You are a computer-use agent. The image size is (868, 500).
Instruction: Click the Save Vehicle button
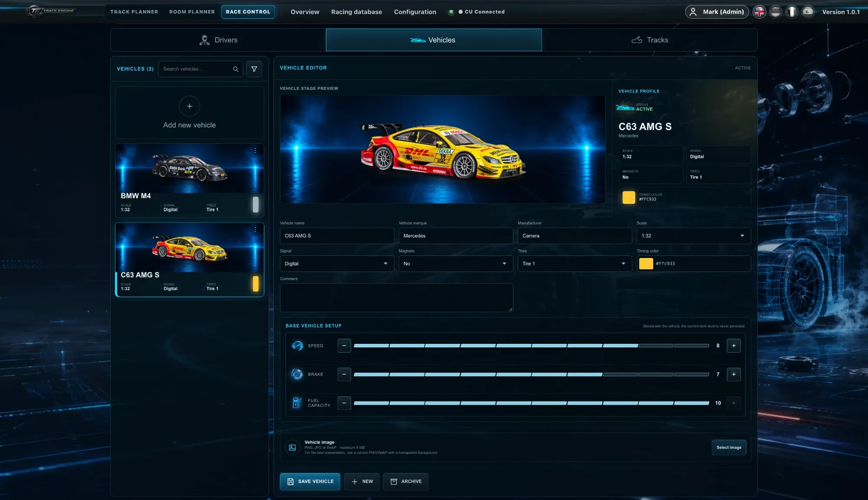point(310,482)
